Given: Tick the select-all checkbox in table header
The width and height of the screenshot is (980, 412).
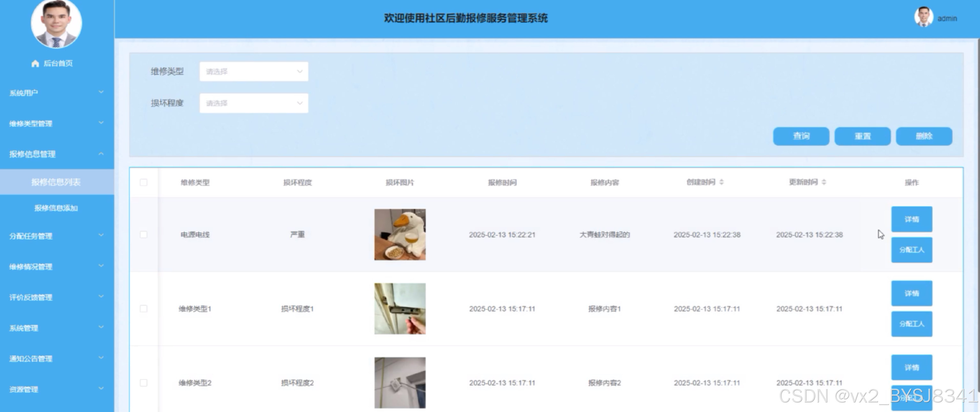Looking at the screenshot, I should coord(143,182).
